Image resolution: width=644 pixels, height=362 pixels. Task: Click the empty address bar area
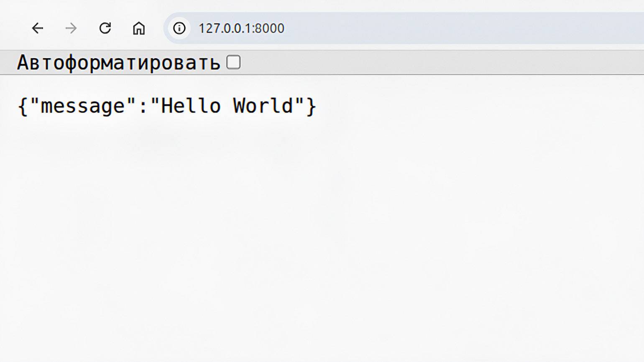coord(460,28)
